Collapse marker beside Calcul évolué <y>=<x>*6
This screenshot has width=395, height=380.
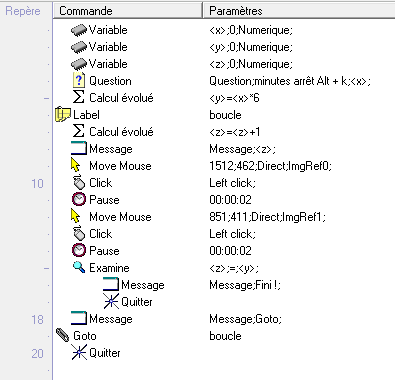(x=46, y=98)
